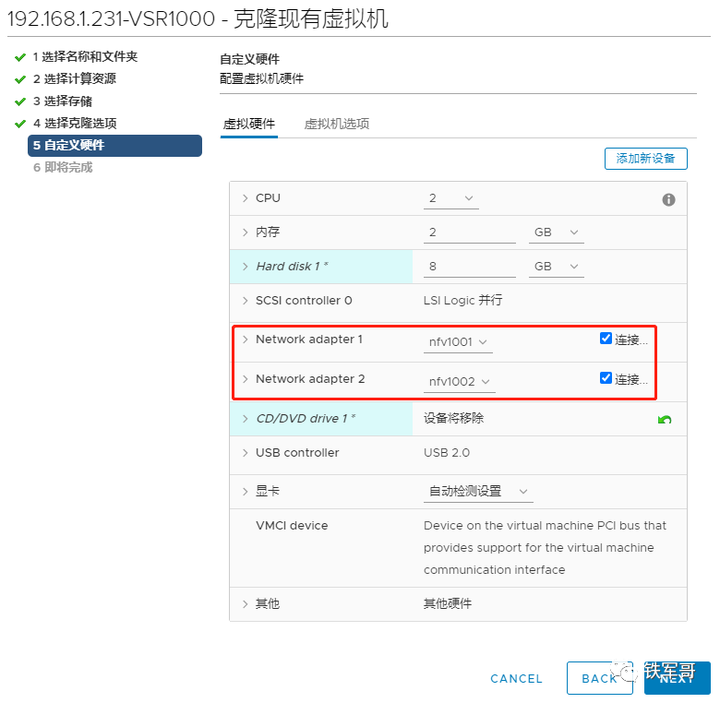Image resolution: width=720 pixels, height=703 pixels.
Task: Expand the 内存 memory row
Action: (245, 232)
